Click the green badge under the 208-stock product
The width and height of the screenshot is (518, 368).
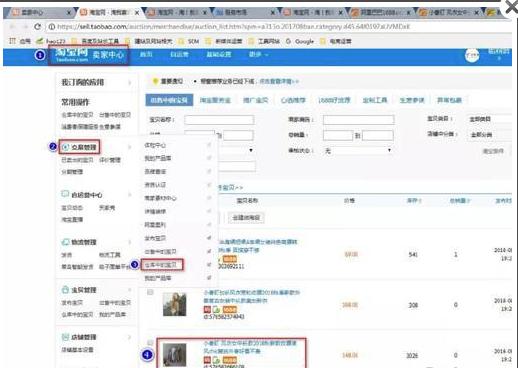point(216,309)
